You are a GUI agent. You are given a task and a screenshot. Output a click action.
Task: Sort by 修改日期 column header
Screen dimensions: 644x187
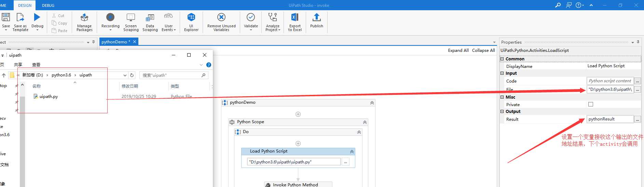130,86
